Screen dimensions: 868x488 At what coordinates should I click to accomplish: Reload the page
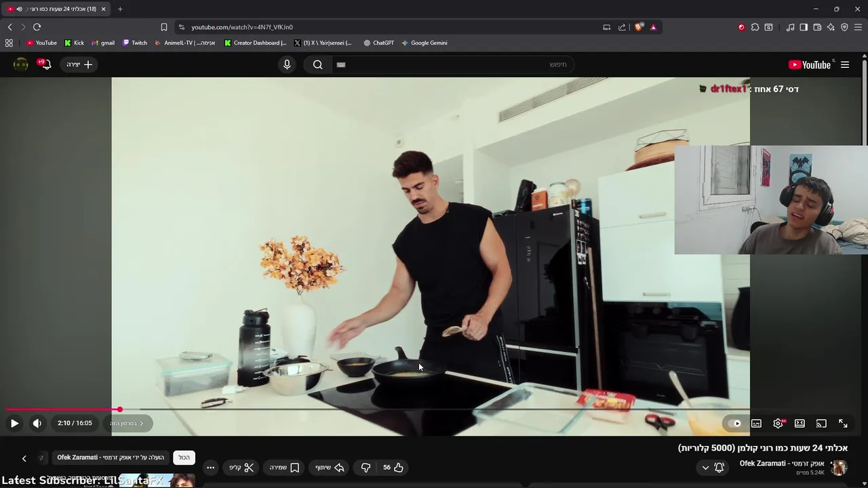[37, 27]
